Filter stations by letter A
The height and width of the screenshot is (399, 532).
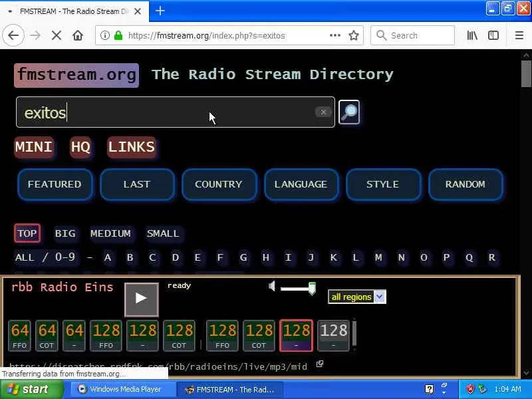click(108, 257)
